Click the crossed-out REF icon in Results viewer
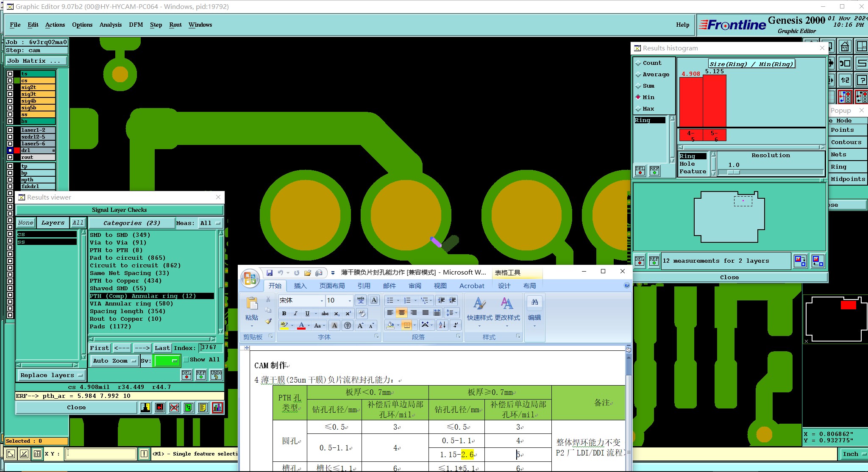 click(x=174, y=408)
